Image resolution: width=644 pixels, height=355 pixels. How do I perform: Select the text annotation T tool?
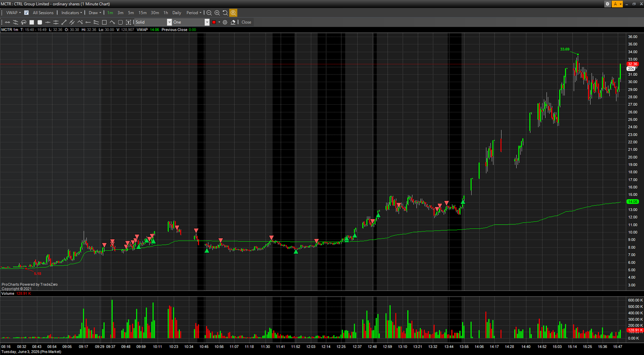128,22
